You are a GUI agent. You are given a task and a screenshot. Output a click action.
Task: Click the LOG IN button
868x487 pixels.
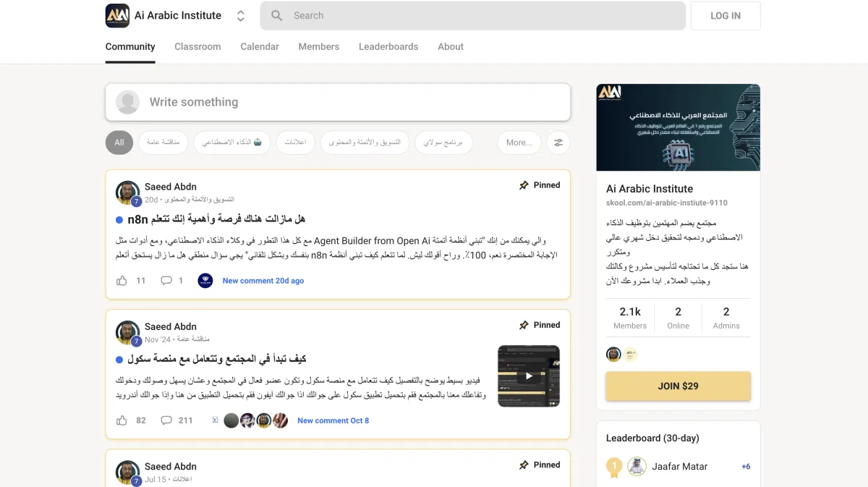(726, 15)
